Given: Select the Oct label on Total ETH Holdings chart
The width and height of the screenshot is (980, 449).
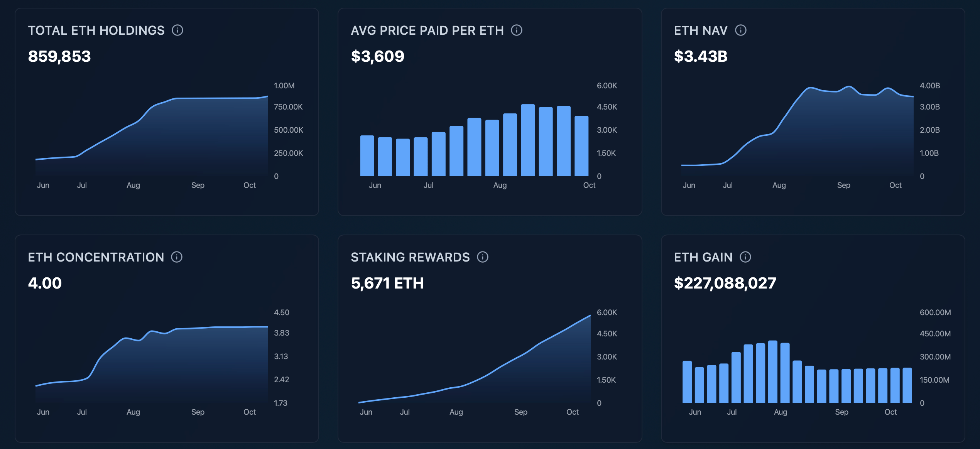Looking at the screenshot, I should click(250, 185).
